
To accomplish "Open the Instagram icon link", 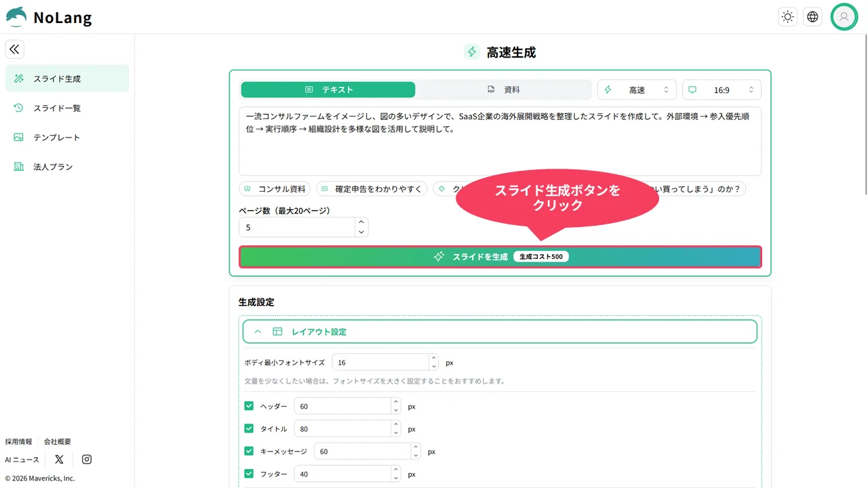I will point(87,459).
